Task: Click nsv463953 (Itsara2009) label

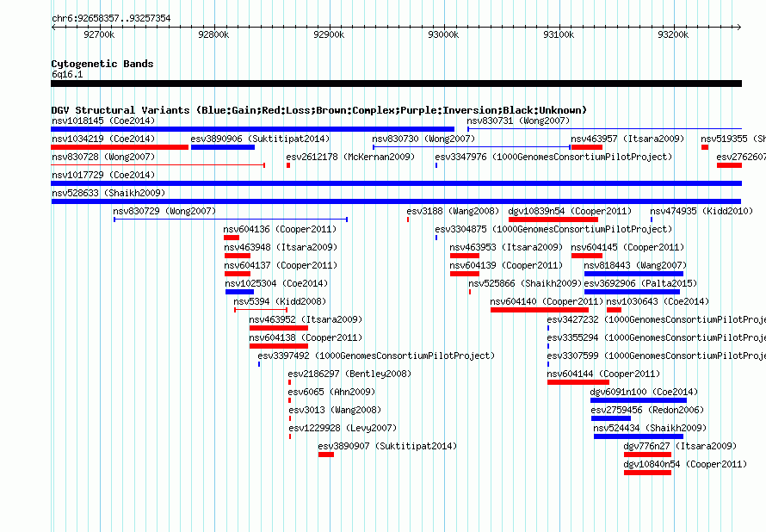Action: (x=506, y=247)
